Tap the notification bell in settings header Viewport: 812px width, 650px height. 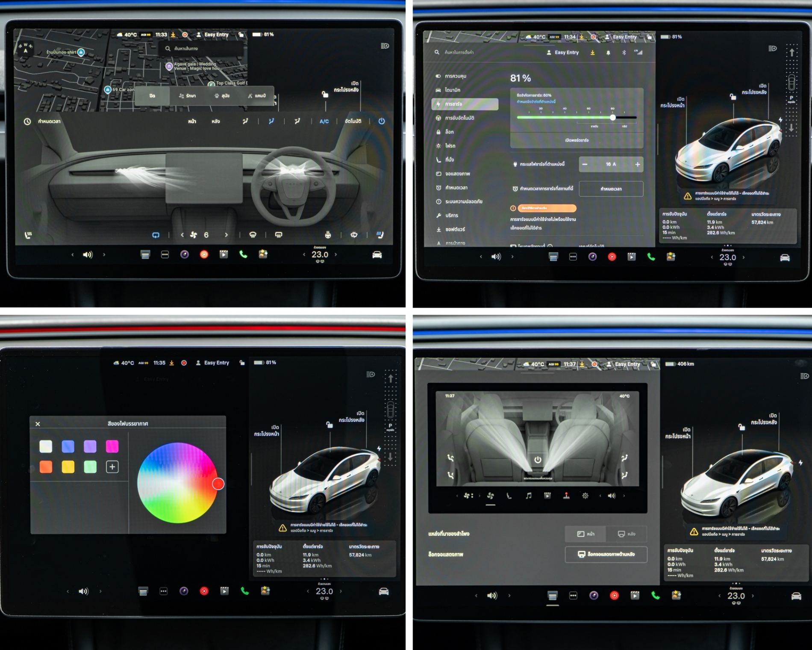coord(608,53)
